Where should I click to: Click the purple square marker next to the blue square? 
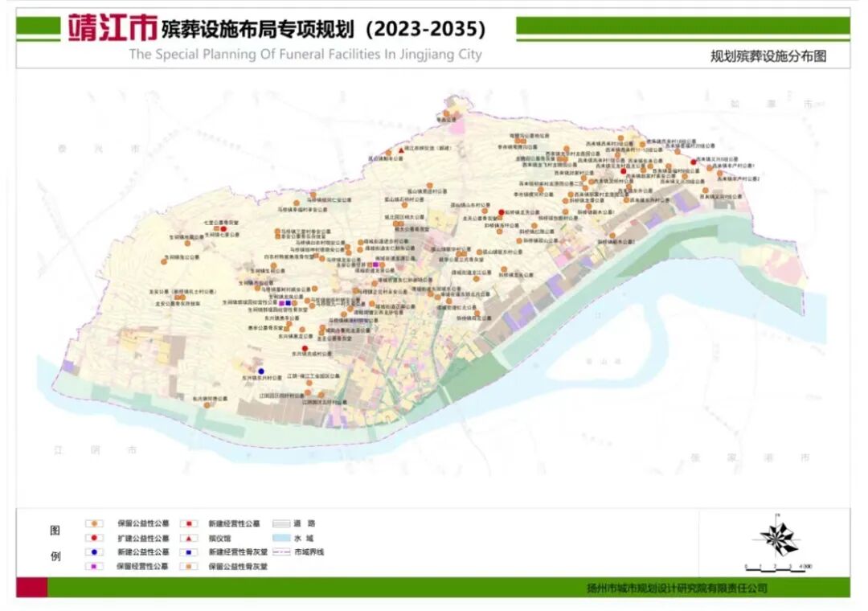[282, 303]
